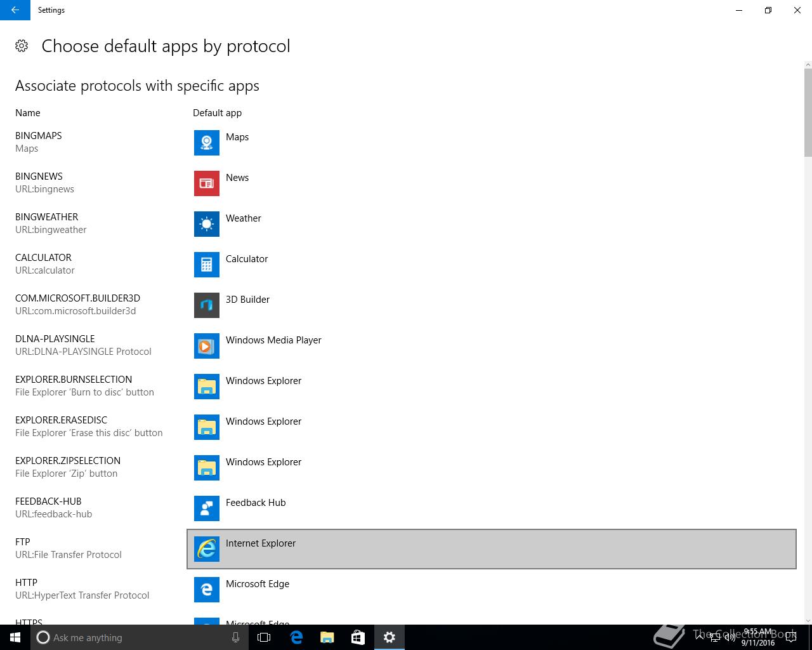The height and width of the screenshot is (650, 812).
Task: Click the COM.MICROSOFT.BUILDER3D protocol name
Action: (77, 298)
